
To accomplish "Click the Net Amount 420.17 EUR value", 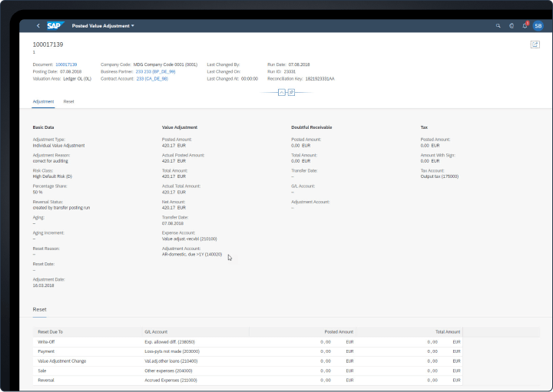I will coord(174,208).
